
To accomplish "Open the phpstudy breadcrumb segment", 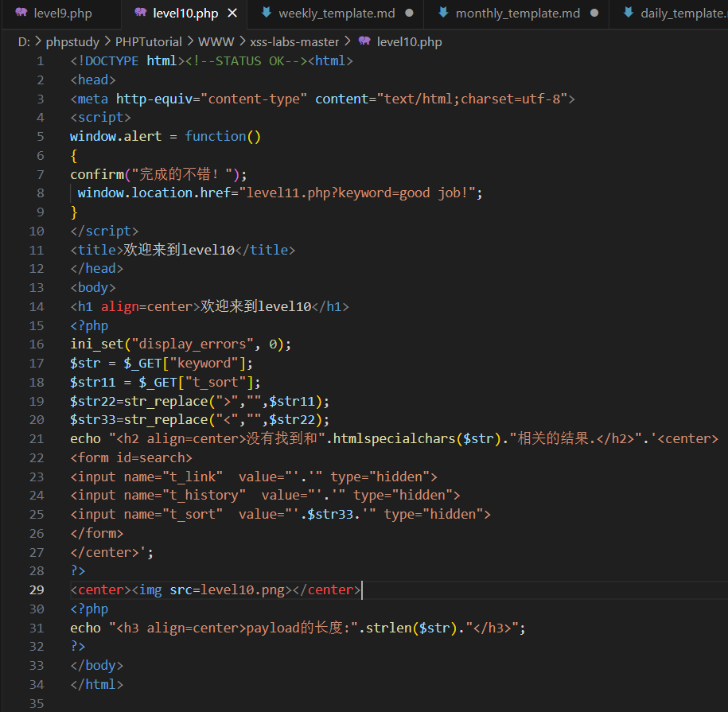I will coord(72,42).
